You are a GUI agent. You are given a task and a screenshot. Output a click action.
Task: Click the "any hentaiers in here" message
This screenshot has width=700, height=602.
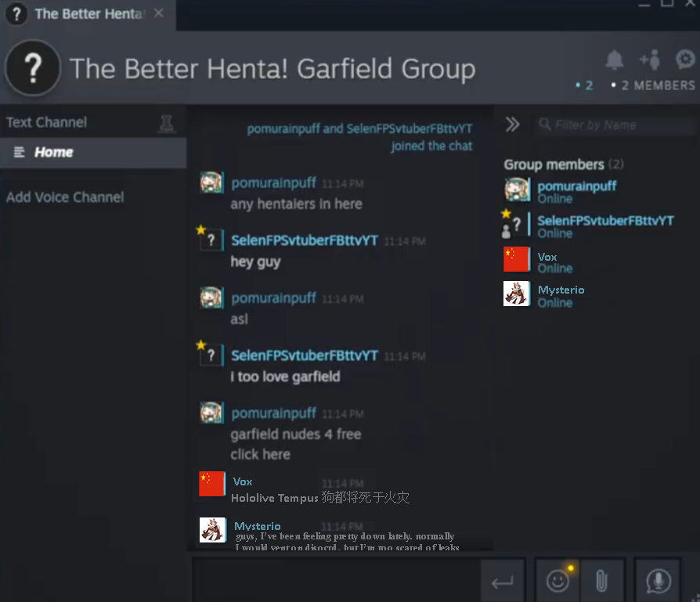pyautogui.click(x=297, y=204)
